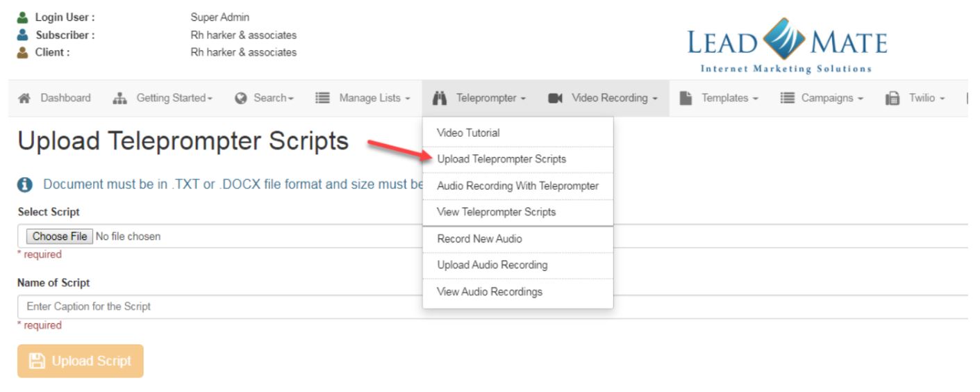Select Upload Teleprompter Scripts menu item
The height and width of the screenshot is (392, 980).
pyautogui.click(x=501, y=159)
